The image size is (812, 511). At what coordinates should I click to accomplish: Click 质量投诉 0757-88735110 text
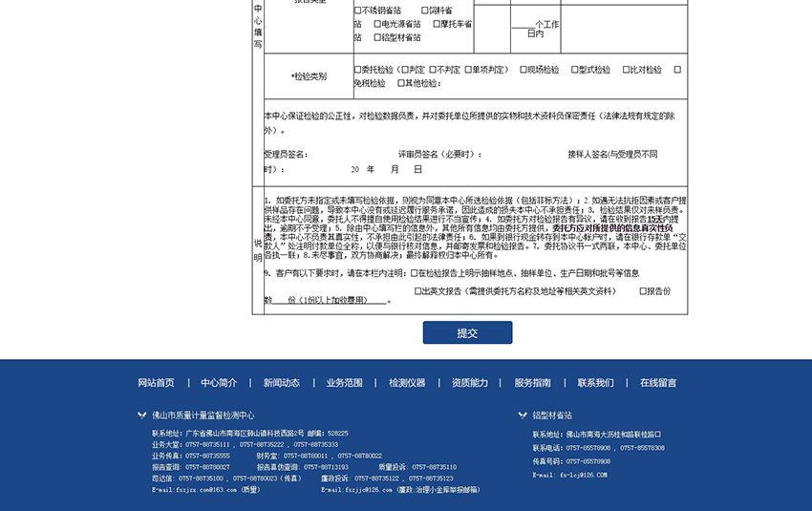click(x=417, y=467)
